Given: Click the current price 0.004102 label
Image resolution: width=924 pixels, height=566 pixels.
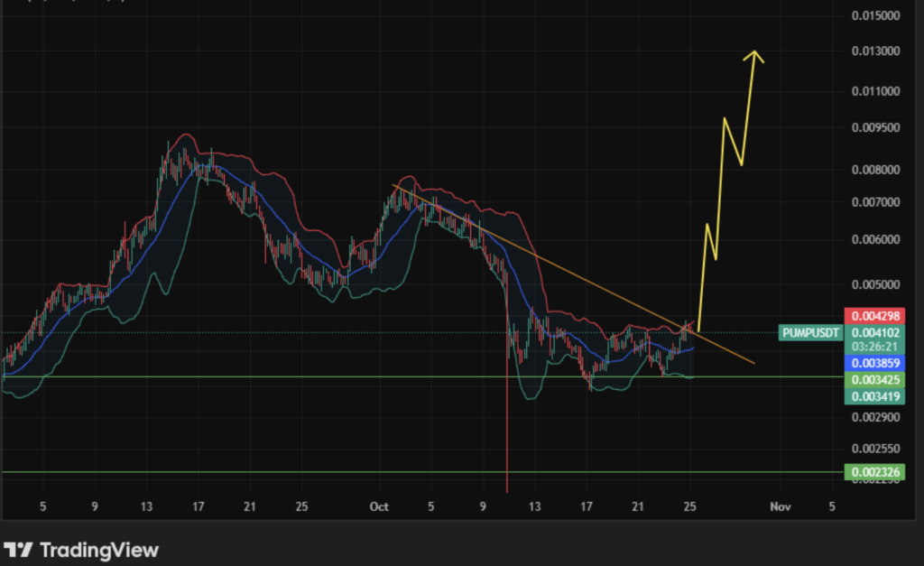Looking at the screenshot, I should (x=873, y=332).
